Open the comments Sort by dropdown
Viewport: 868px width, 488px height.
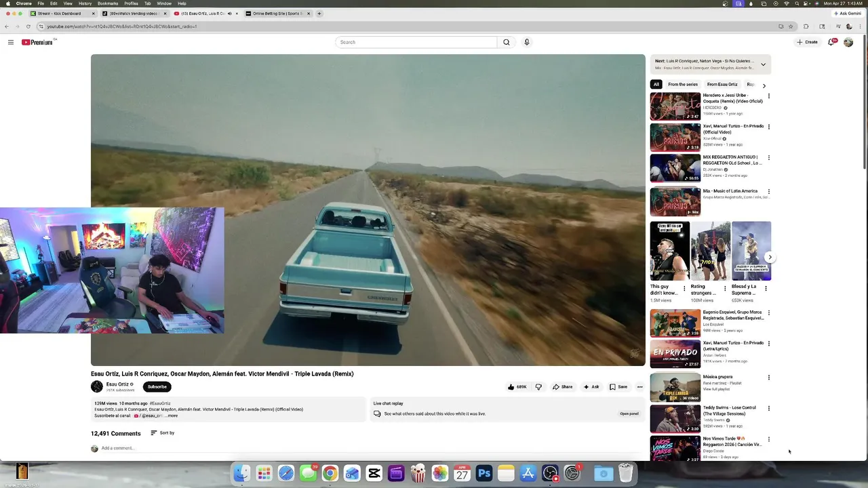163,433
